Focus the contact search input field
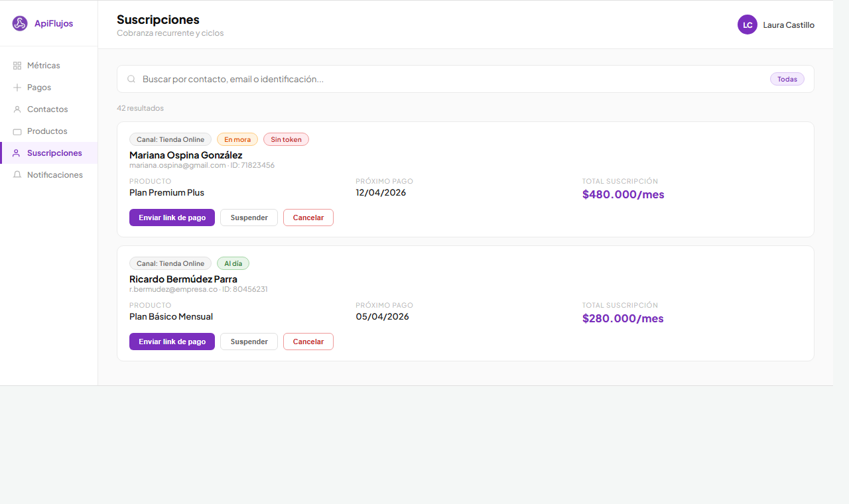The height and width of the screenshot is (504, 849). click(451, 79)
